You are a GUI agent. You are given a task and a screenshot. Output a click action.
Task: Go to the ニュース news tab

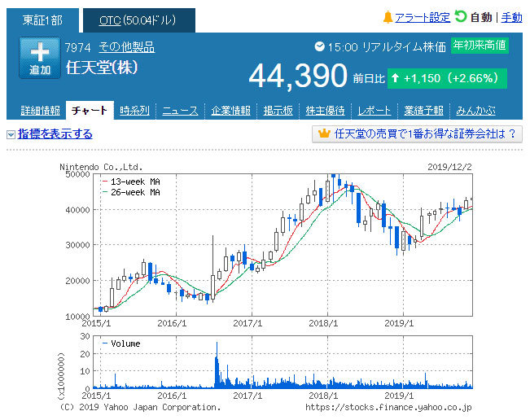point(179,111)
